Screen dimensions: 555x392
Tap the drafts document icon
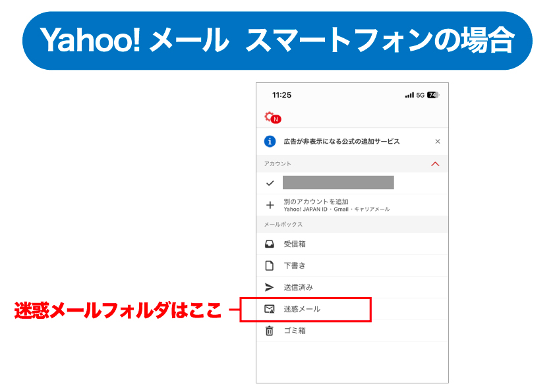(270, 266)
